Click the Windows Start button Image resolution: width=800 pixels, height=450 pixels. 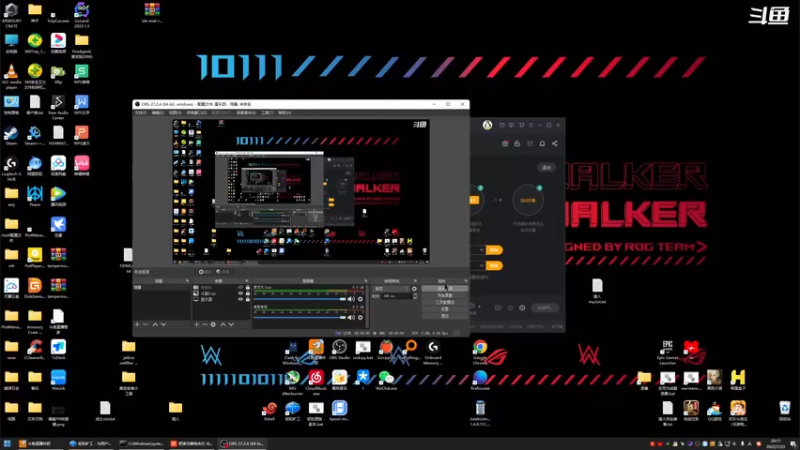pyautogui.click(x=7, y=443)
